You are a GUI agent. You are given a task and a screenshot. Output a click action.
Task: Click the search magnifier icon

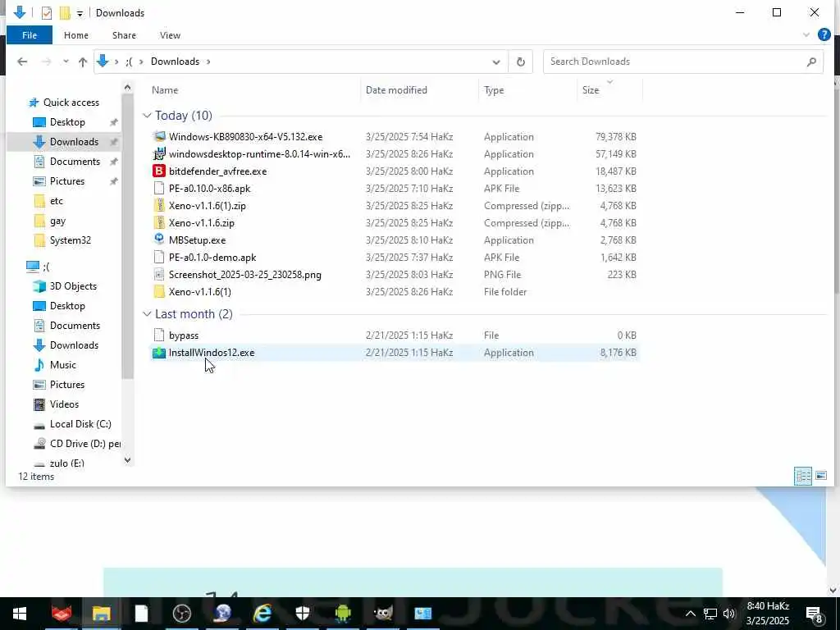pyautogui.click(x=811, y=62)
